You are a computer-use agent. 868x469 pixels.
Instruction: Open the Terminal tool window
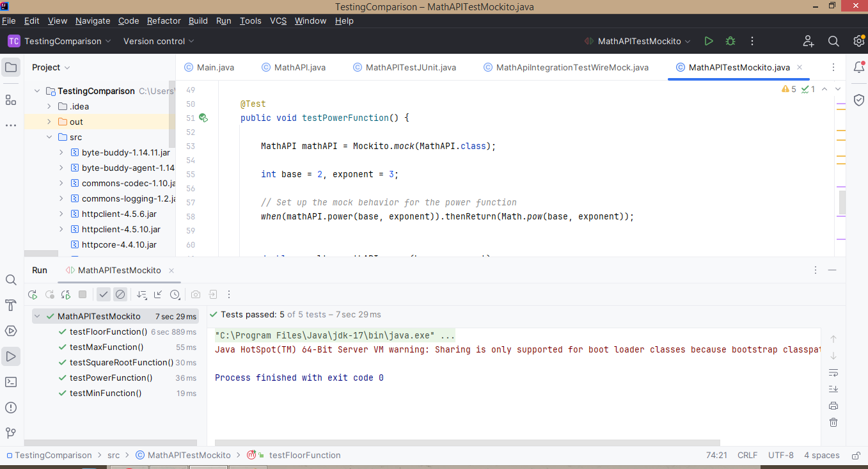[11, 382]
